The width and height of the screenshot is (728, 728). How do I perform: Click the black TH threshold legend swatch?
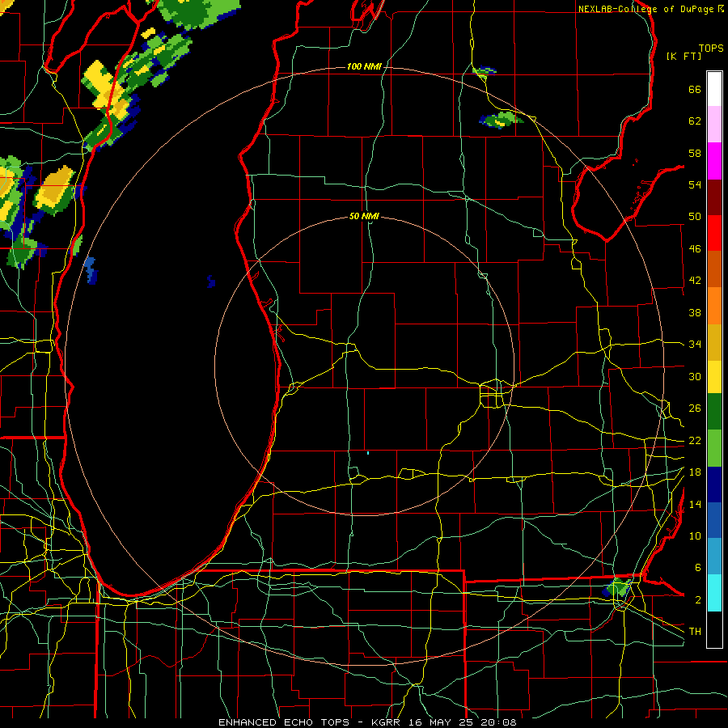(x=714, y=629)
